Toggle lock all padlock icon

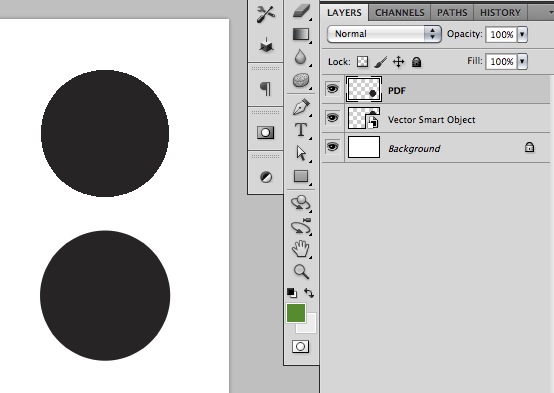417,62
